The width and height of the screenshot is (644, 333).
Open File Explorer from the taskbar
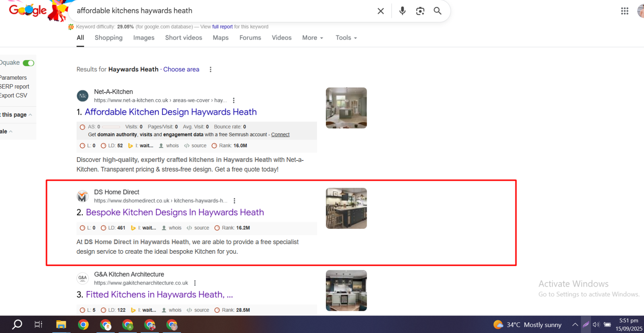[x=61, y=325]
